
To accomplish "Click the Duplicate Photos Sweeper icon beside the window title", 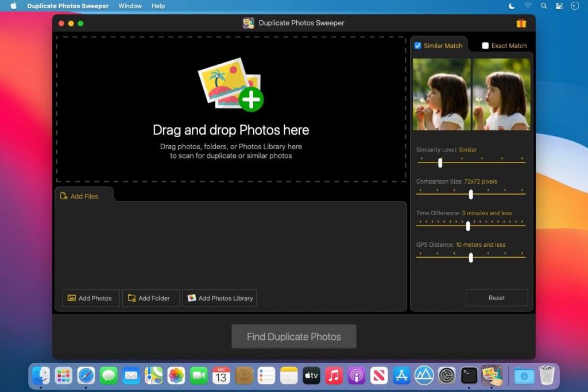I will [249, 23].
